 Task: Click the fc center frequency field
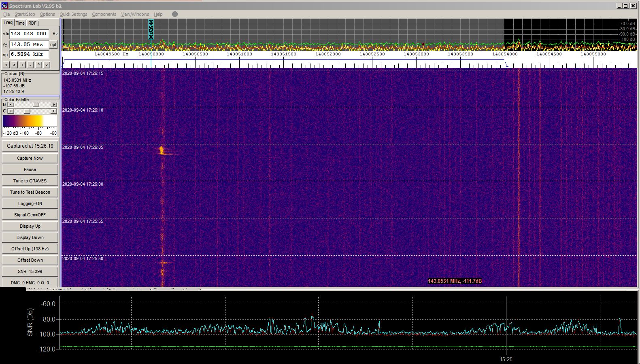coord(29,44)
